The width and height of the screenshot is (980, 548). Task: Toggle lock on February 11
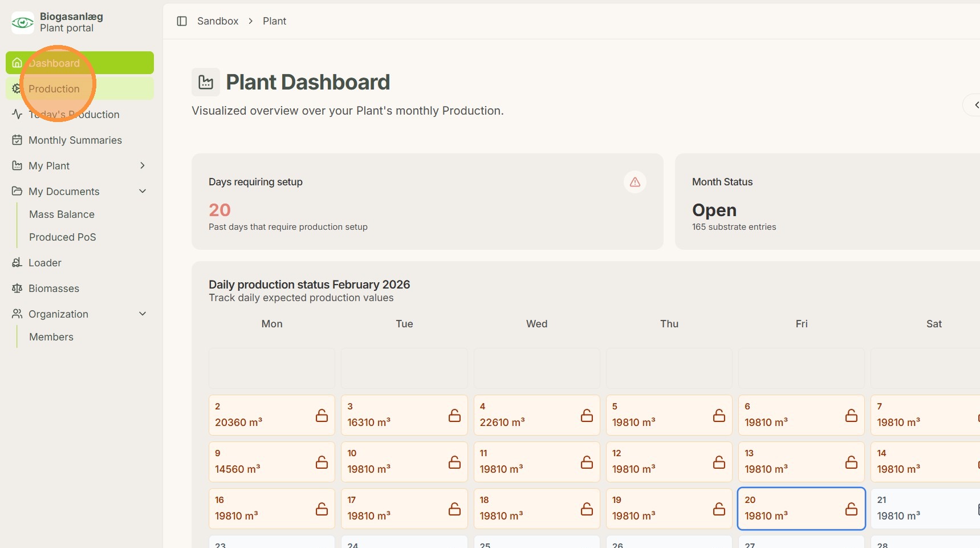click(587, 462)
